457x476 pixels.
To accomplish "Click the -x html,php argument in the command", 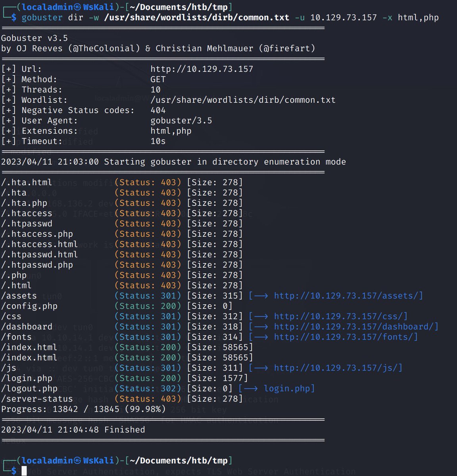I will pos(411,17).
